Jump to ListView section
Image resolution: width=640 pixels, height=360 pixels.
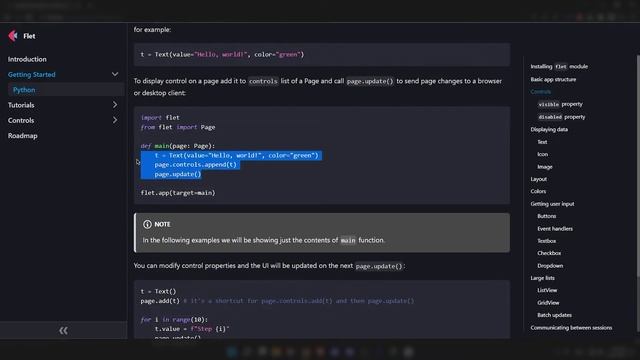547,291
